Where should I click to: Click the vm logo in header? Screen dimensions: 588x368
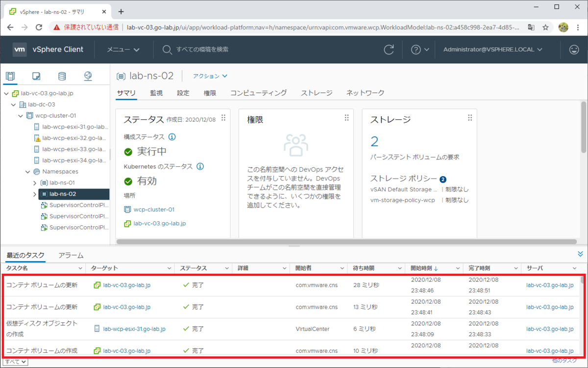(20, 49)
